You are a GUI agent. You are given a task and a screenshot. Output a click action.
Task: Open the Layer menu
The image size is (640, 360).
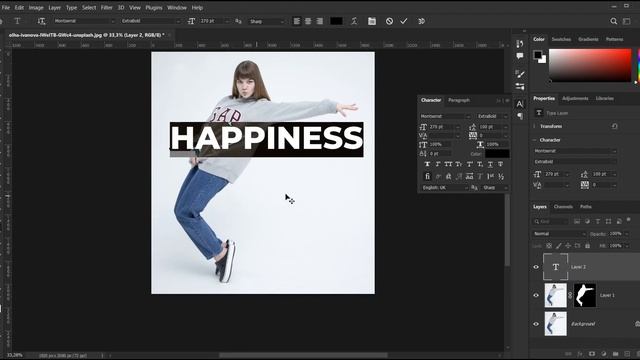(54, 7)
